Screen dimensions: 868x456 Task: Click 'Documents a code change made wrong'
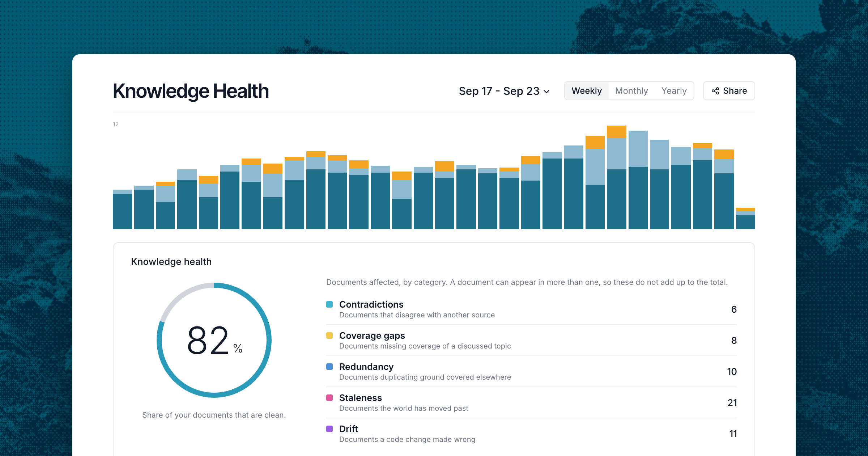[x=407, y=439]
